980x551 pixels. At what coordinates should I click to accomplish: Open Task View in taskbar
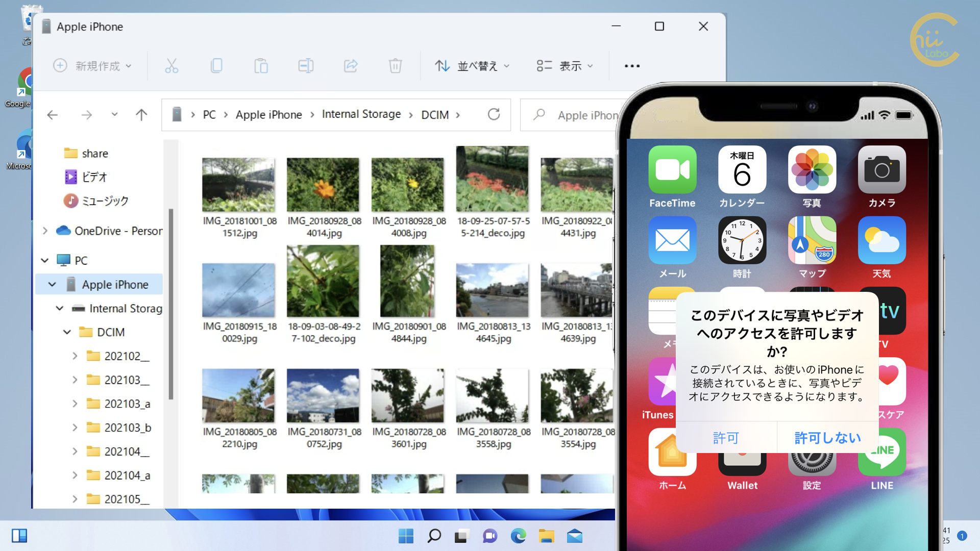point(462,536)
